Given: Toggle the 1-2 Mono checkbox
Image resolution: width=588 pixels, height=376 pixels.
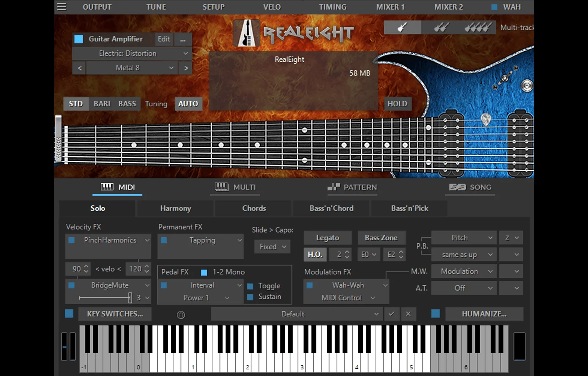Looking at the screenshot, I should click(x=204, y=272).
